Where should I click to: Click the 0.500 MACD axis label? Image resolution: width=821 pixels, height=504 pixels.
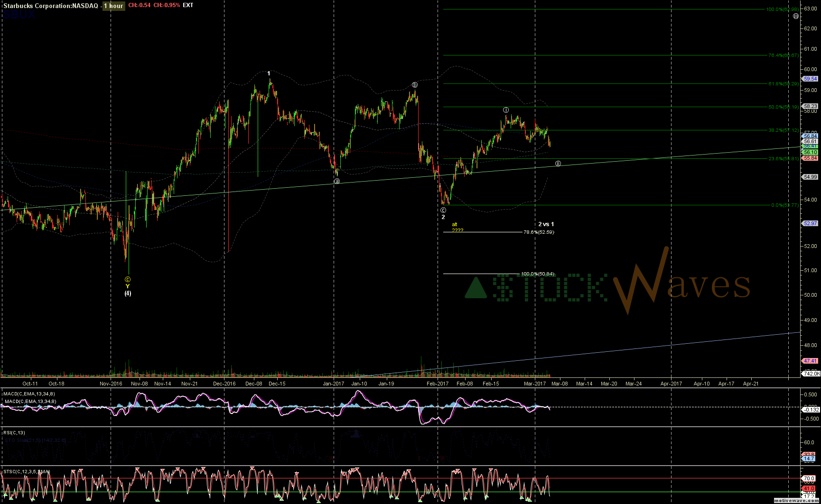[x=811, y=394]
